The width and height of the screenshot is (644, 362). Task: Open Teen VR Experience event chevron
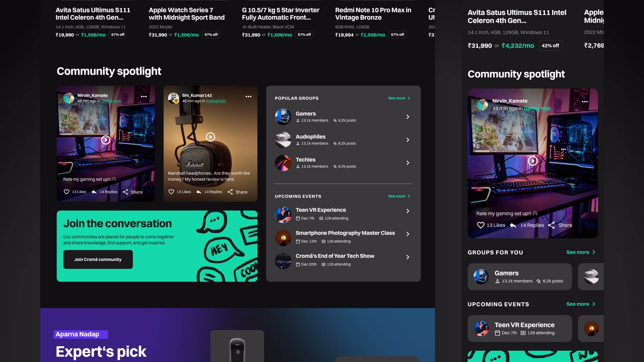point(408,211)
